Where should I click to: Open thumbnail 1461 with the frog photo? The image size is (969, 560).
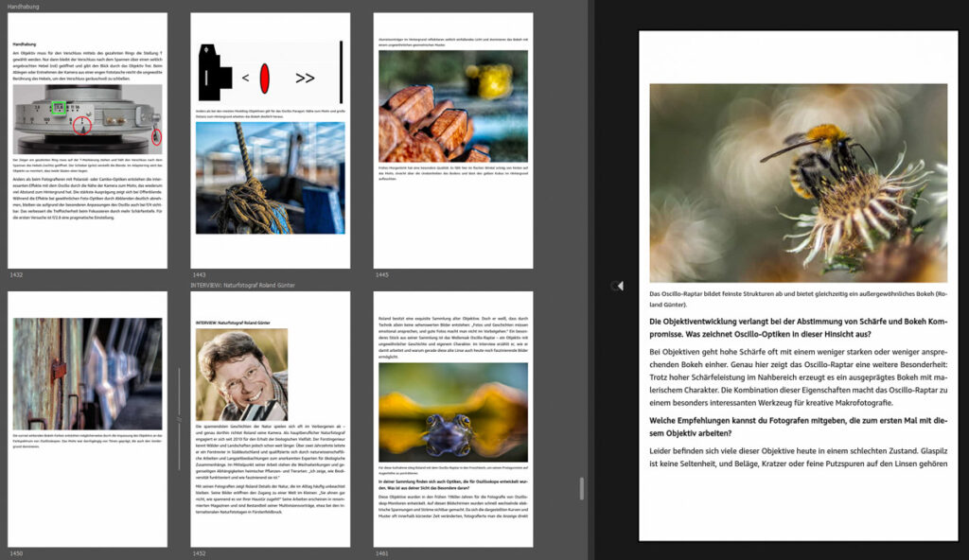pos(453,419)
